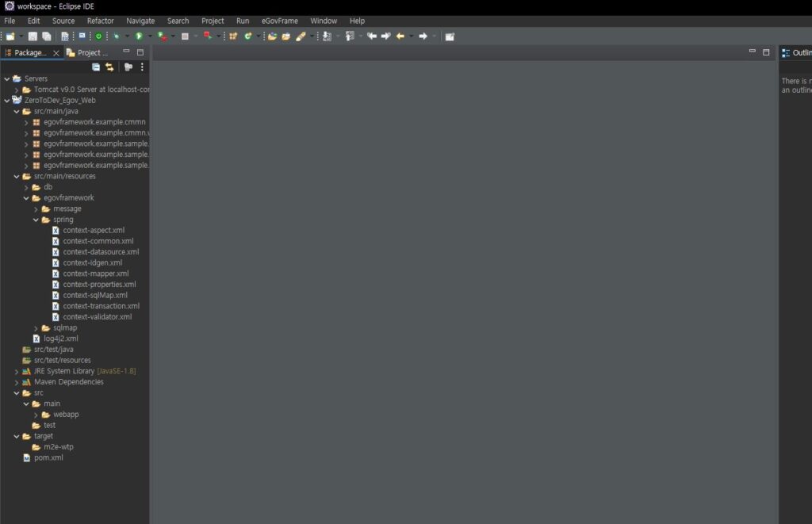Open the eGovFrame menu

pyautogui.click(x=280, y=21)
